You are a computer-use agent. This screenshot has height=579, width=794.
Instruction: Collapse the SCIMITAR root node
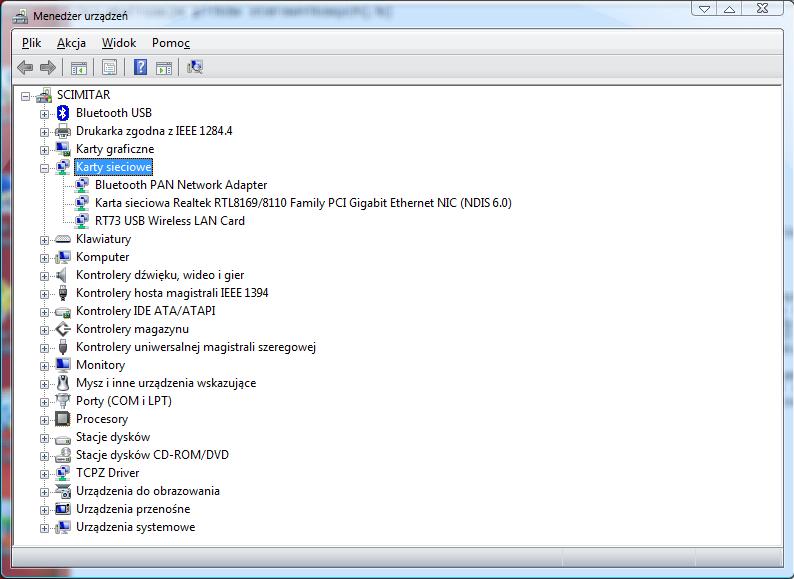[x=25, y=96]
